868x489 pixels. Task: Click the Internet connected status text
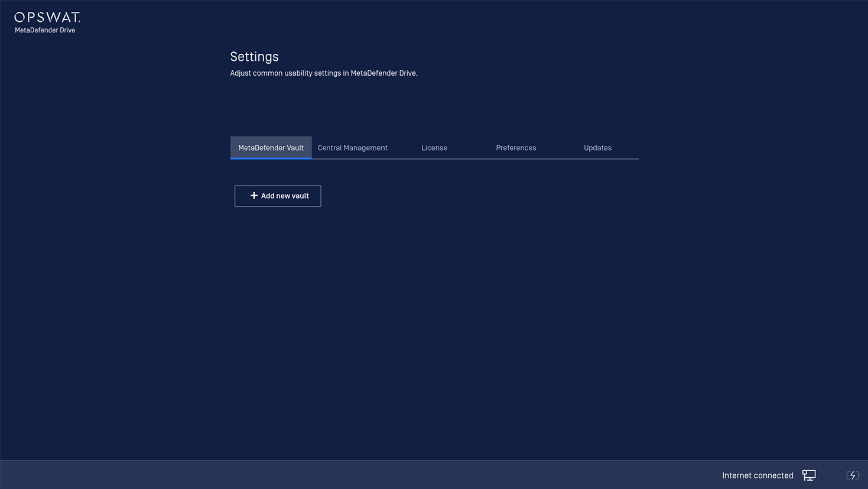click(x=758, y=475)
